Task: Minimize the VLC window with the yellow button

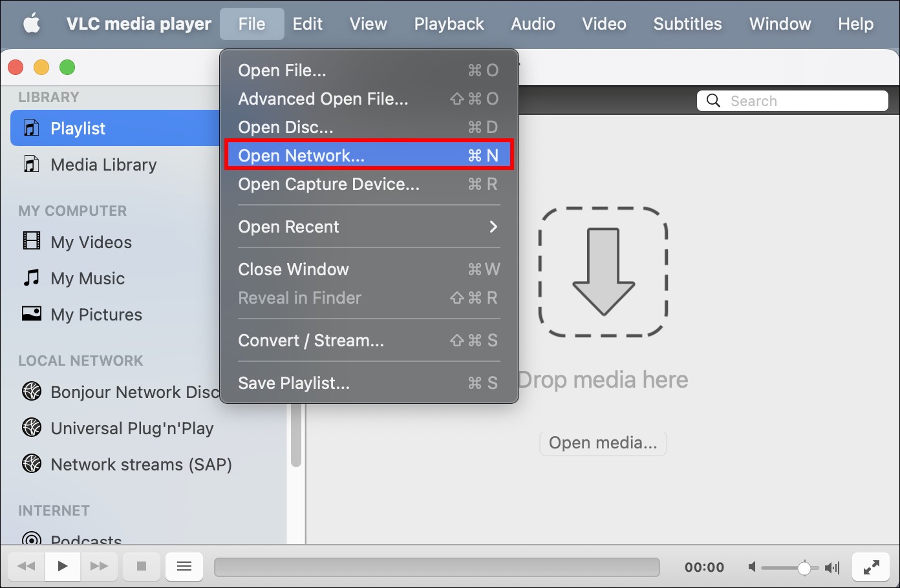Action: tap(41, 67)
